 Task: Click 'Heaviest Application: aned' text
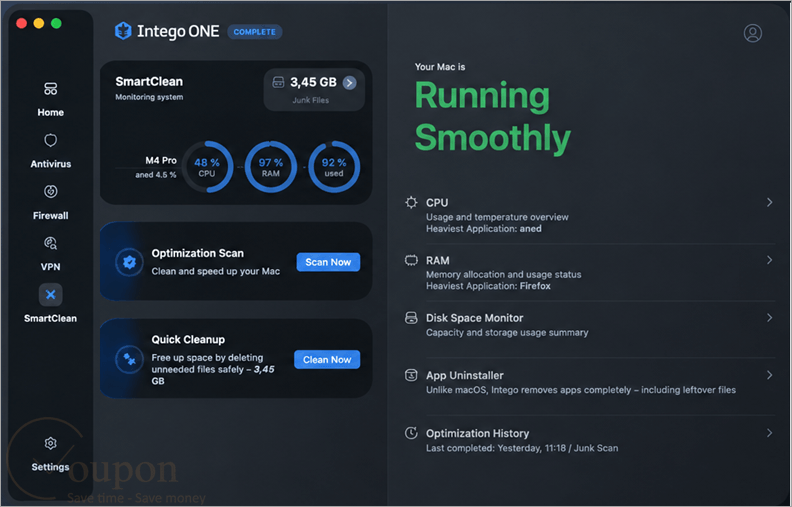click(483, 229)
